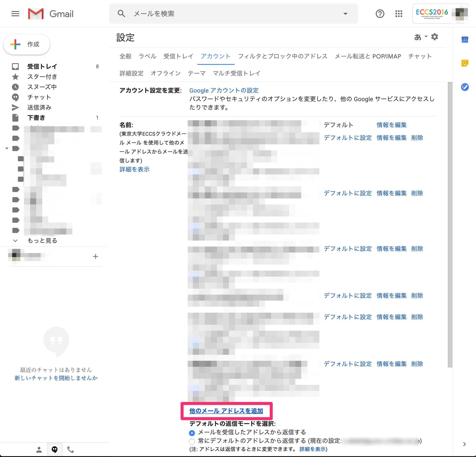
Task: Open the help question mark icon
Action: click(x=380, y=14)
